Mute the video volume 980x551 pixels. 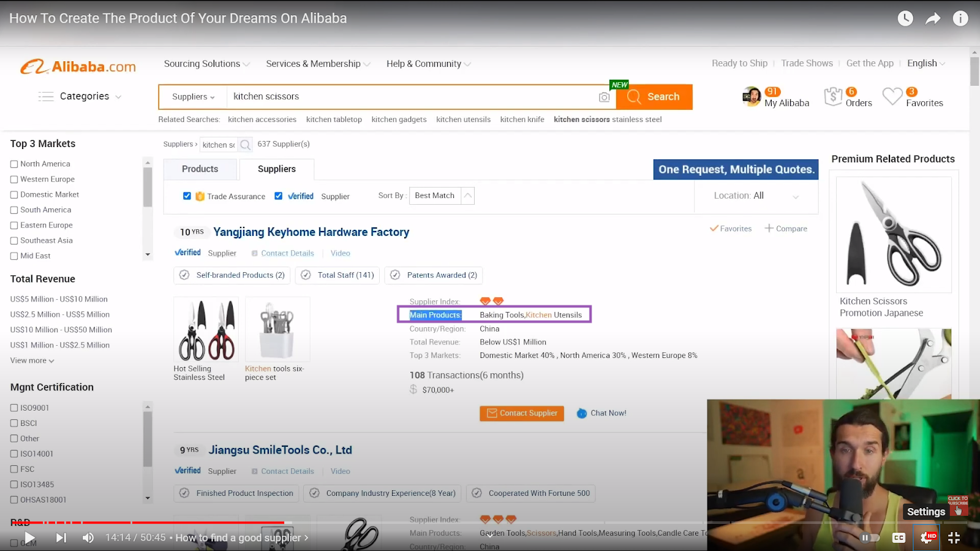pyautogui.click(x=88, y=538)
